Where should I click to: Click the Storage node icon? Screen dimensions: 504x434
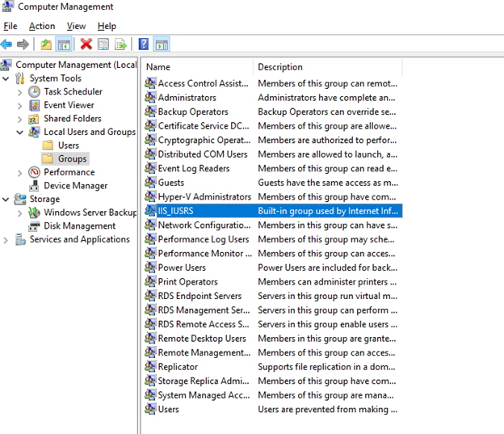20,199
